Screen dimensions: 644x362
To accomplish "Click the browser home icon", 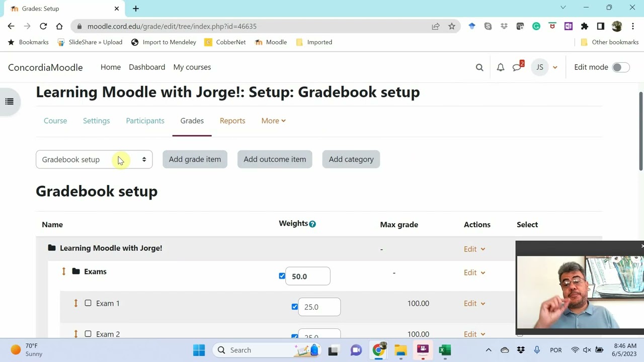I will pos(59,26).
